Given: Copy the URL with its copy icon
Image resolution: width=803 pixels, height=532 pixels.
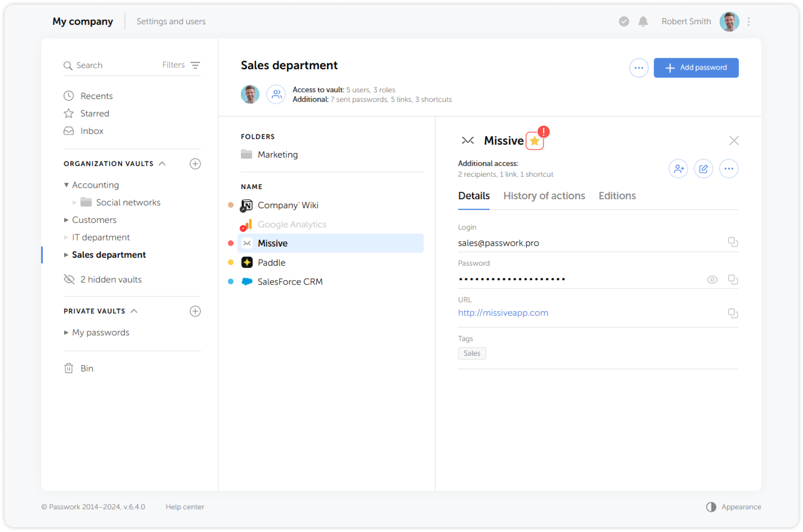Looking at the screenshot, I should (733, 313).
